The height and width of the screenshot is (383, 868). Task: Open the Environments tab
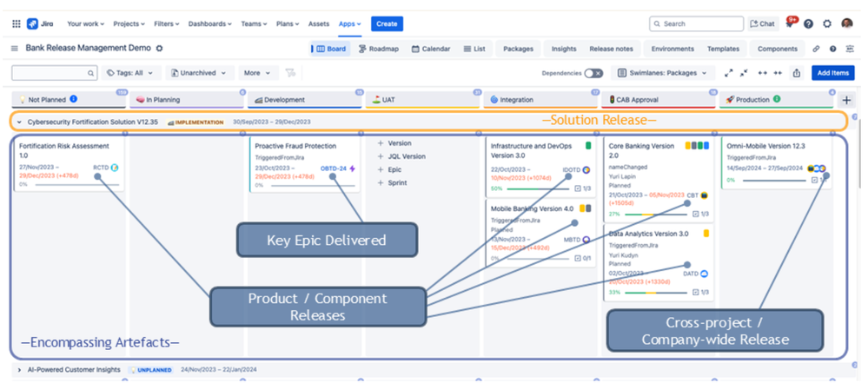(673, 49)
